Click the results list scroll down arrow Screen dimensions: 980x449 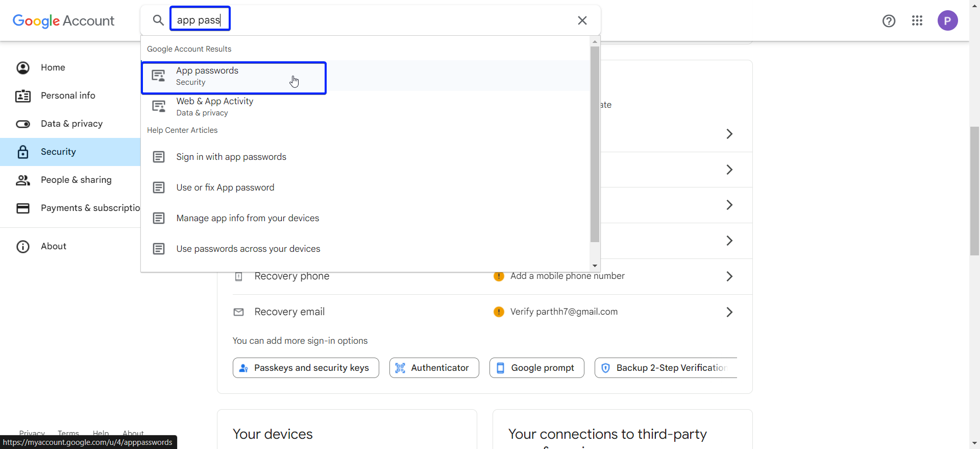click(x=595, y=266)
